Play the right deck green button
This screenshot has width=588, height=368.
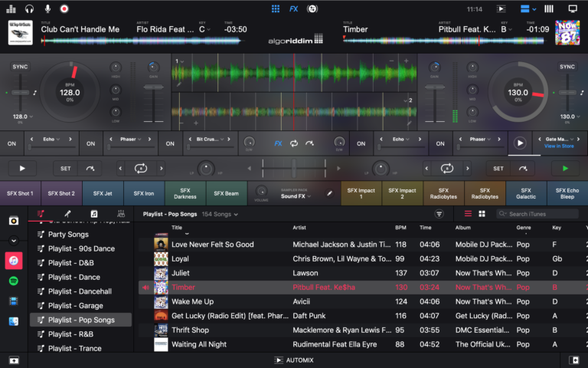[x=565, y=168]
